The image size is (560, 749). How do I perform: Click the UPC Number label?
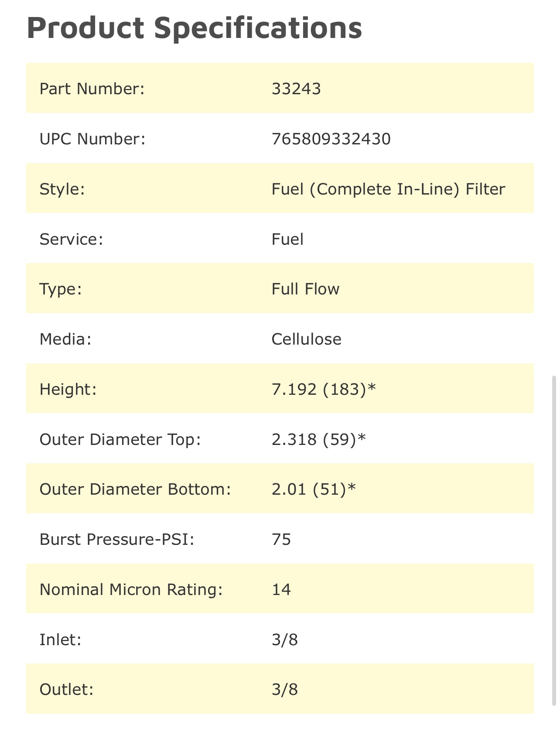click(92, 139)
